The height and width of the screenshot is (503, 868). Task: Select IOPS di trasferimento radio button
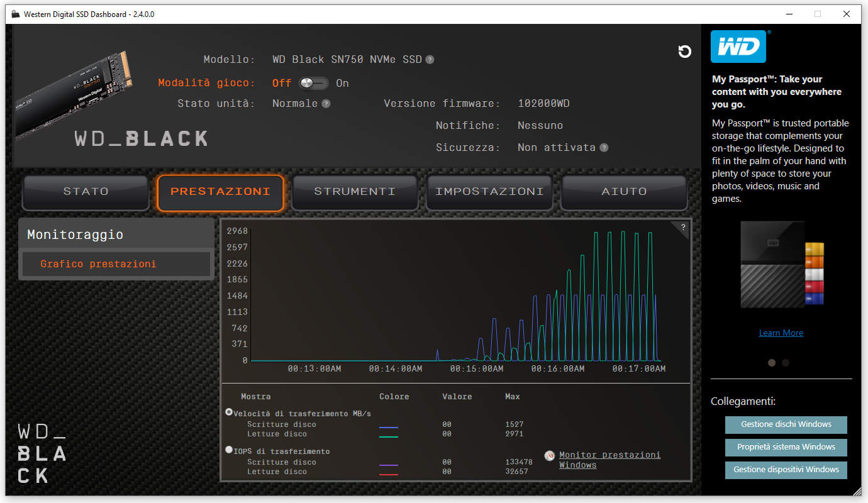tap(229, 450)
